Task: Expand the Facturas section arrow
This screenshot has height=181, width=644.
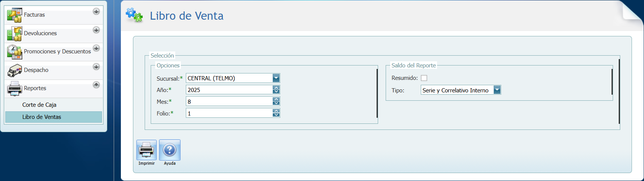Action: (96, 11)
